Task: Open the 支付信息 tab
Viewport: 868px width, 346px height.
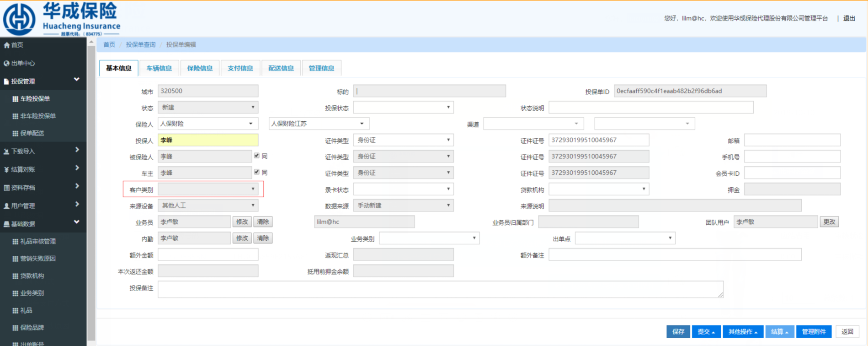Action: (240, 68)
